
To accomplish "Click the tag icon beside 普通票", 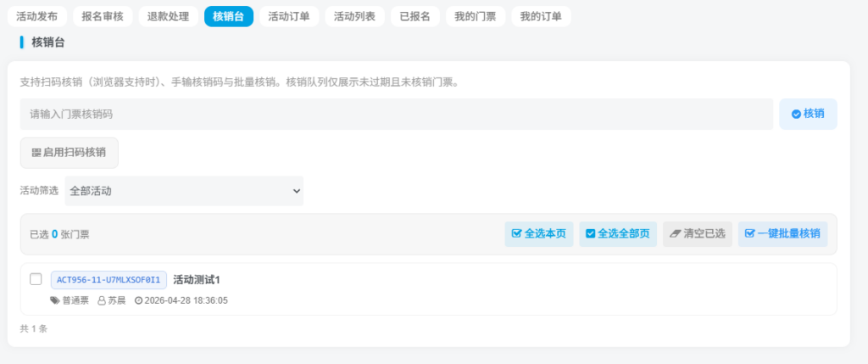I will (55, 300).
